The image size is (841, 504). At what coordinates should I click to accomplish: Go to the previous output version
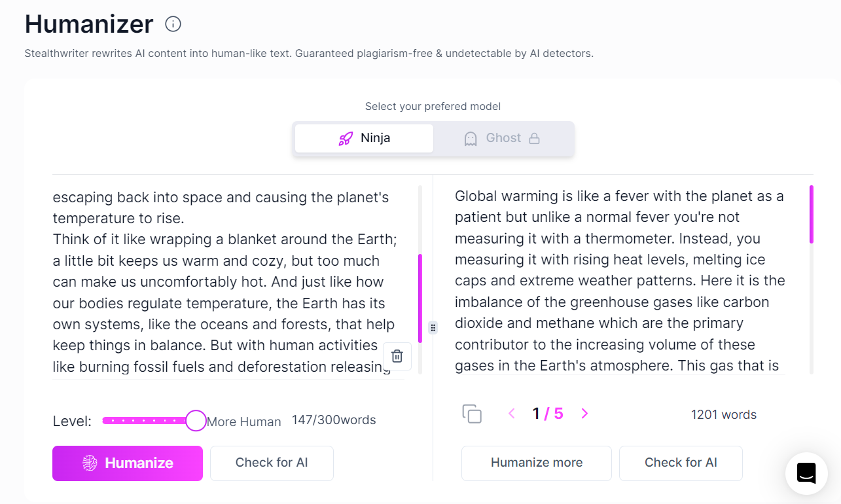pos(512,414)
